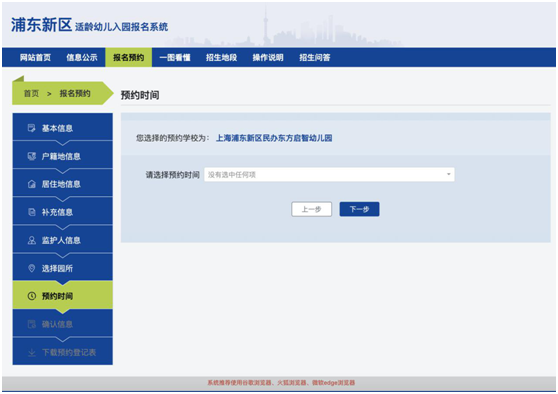Click the school name 上海浦东新区民办东方启智幼儿园

click(274, 138)
